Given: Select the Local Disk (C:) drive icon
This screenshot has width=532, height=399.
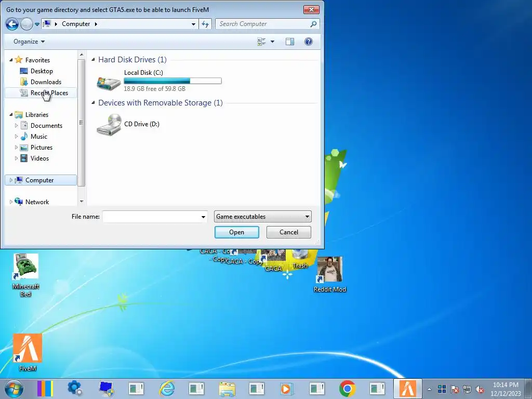Looking at the screenshot, I should click(109, 83).
